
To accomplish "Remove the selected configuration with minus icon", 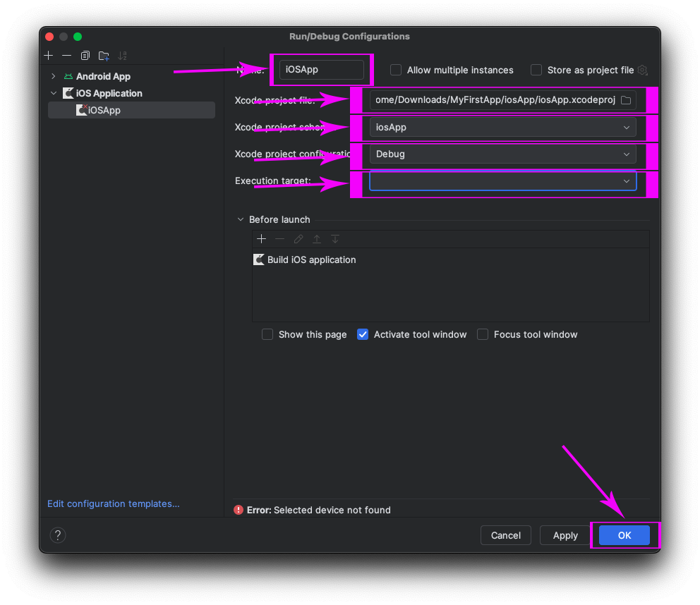I will (x=66, y=55).
